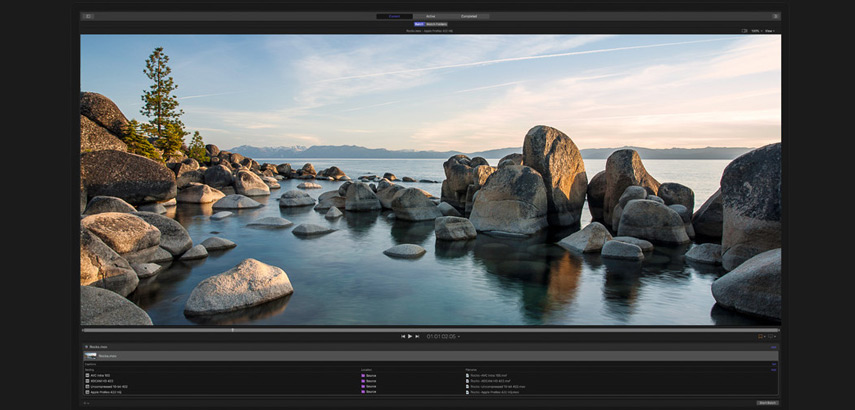Click the Start Batch button

[767, 403]
